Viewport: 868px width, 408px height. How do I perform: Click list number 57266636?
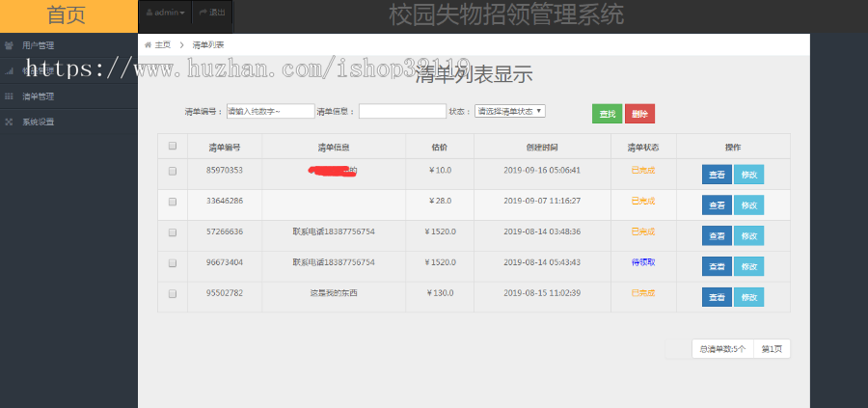[224, 231]
